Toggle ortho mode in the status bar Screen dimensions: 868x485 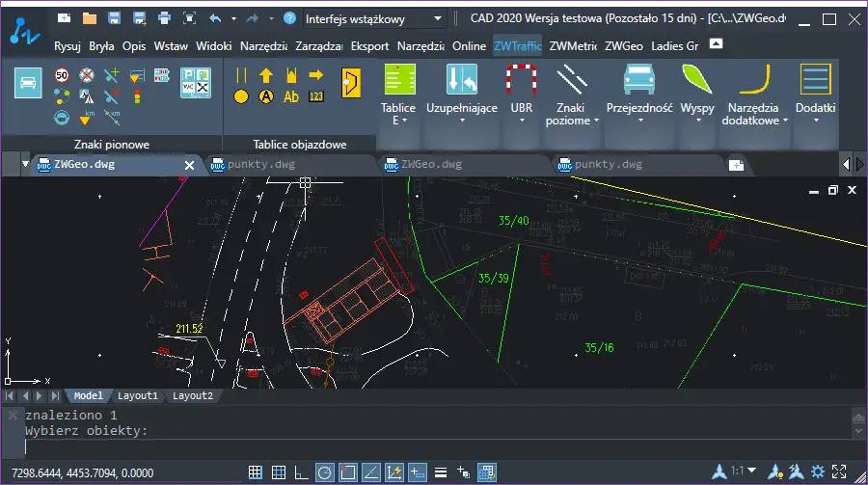(x=301, y=472)
